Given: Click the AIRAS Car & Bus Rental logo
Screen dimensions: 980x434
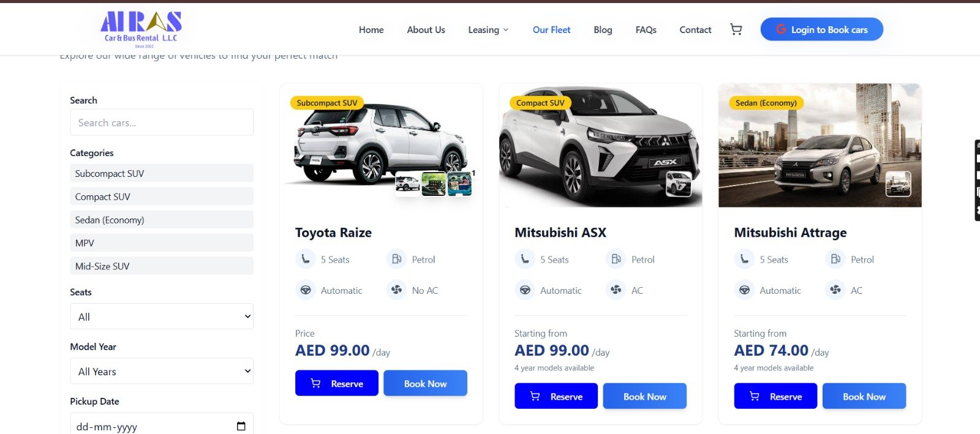Looking at the screenshot, I should tap(141, 29).
